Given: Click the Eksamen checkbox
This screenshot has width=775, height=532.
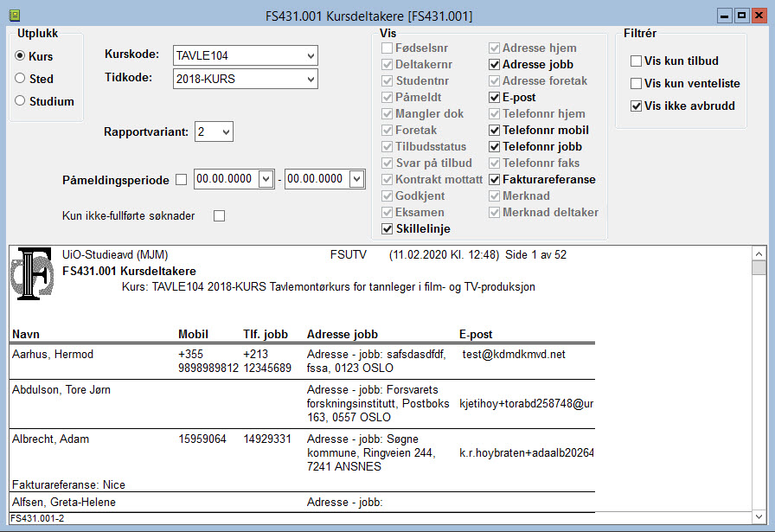Looking at the screenshot, I should click(387, 213).
